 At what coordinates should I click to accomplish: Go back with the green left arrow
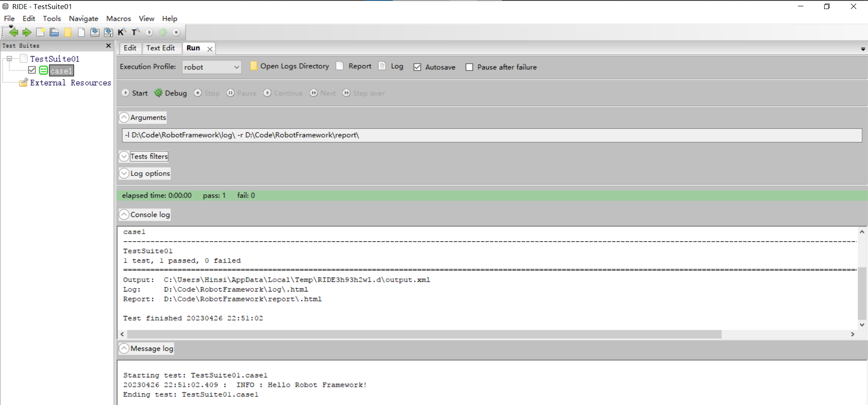(14, 32)
